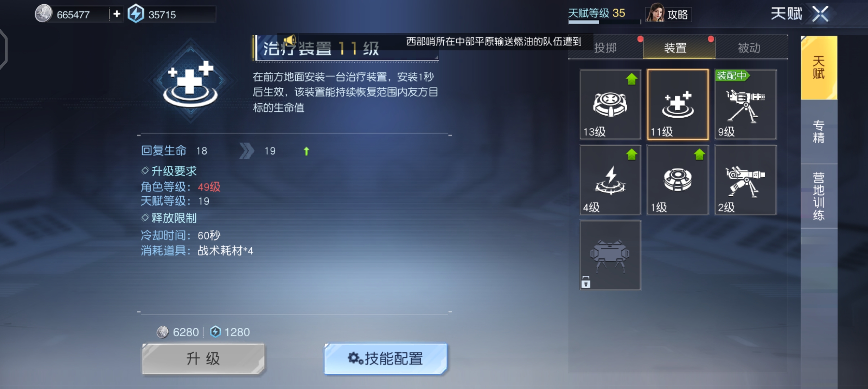Select the 4级 lightning device skill
This screenshot has height=389, width=868.
[610, 180]
